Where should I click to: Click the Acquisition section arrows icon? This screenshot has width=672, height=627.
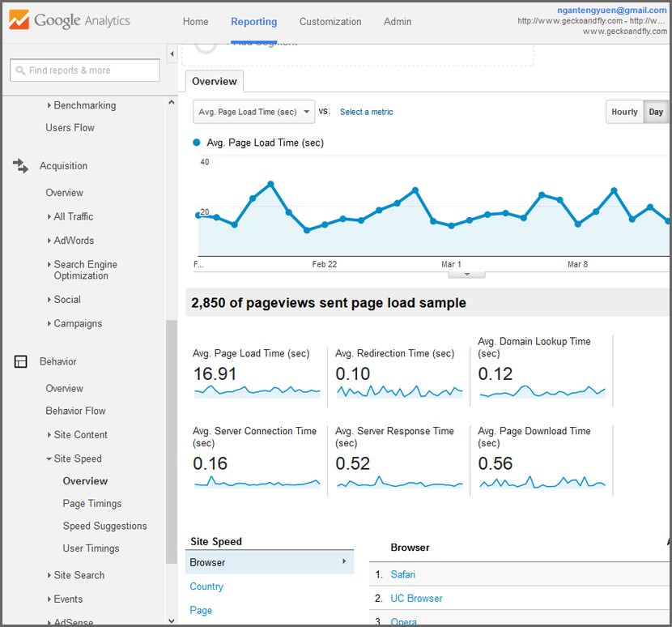pyautogui.click(x=21, y=166)
